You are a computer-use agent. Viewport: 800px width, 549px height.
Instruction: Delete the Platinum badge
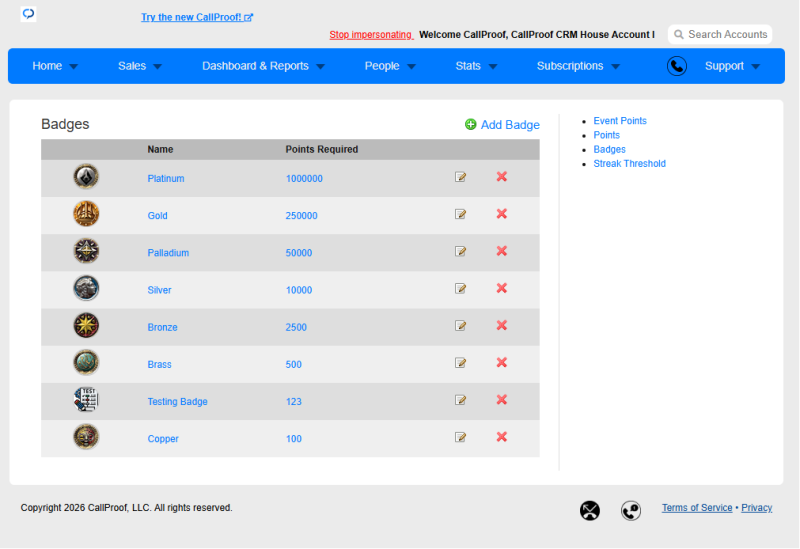pyautogui.click(x=502, y=177)
